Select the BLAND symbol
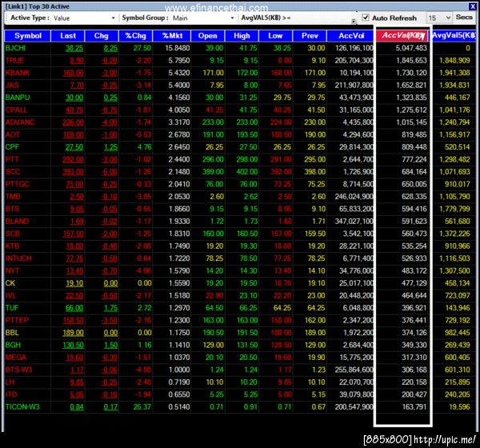The image size is (480, 448). point(17,221)
